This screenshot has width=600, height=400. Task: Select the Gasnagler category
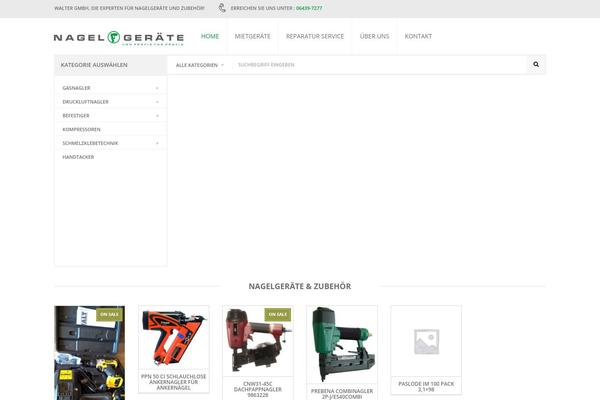(77, 88)
